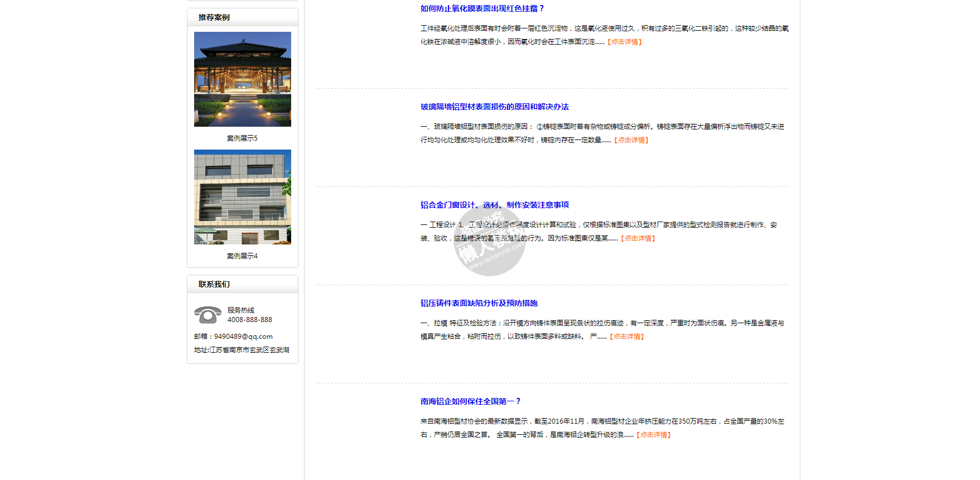Image resolution: width=980 pixels, height=480 pixels.
Task: Click the telephone hotline icon
Action: click(208, 315)
